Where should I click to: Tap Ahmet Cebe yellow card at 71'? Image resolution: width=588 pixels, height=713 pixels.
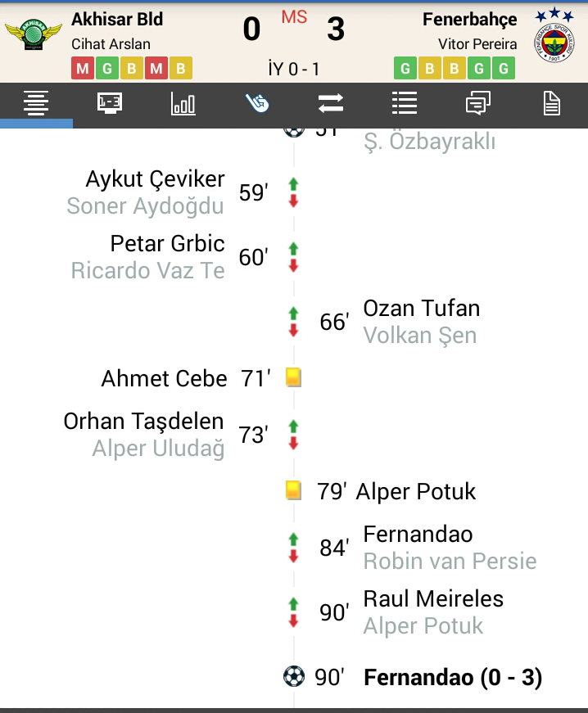(294, 377)
